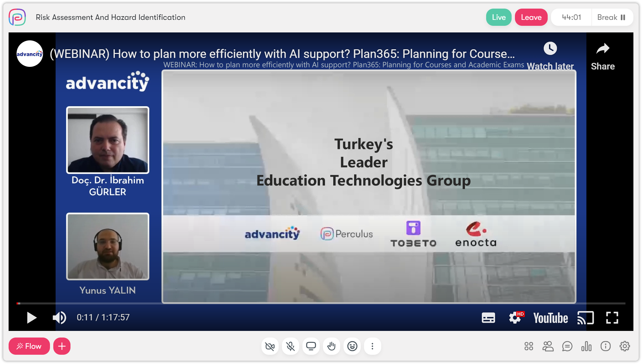The image size is (642, 364).
Task: Open the layout grid view
Action: [x=529, y=346]
